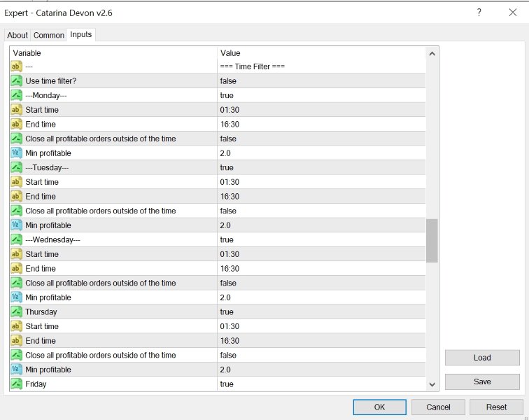The width and height of the screenshot is (529, 420).
Task: Click the green icon next to ---Monday---
Action: coord(16,95)
